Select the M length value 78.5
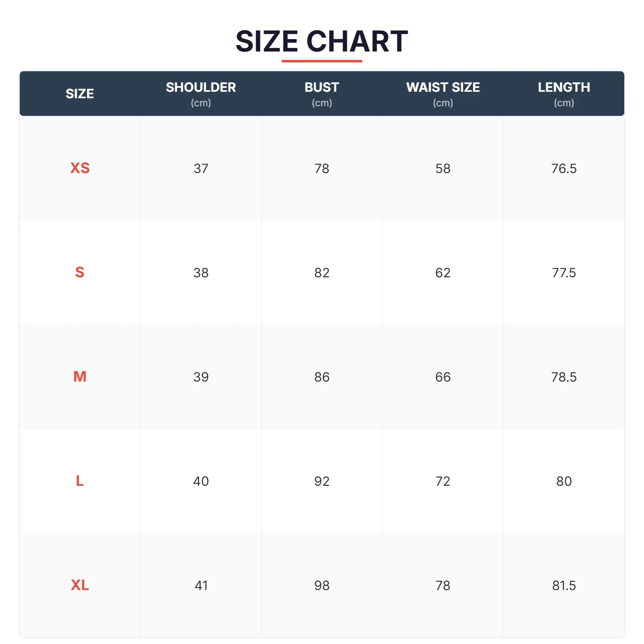The height and width of the screenshot is (644, 644). [x=563, y=377]
